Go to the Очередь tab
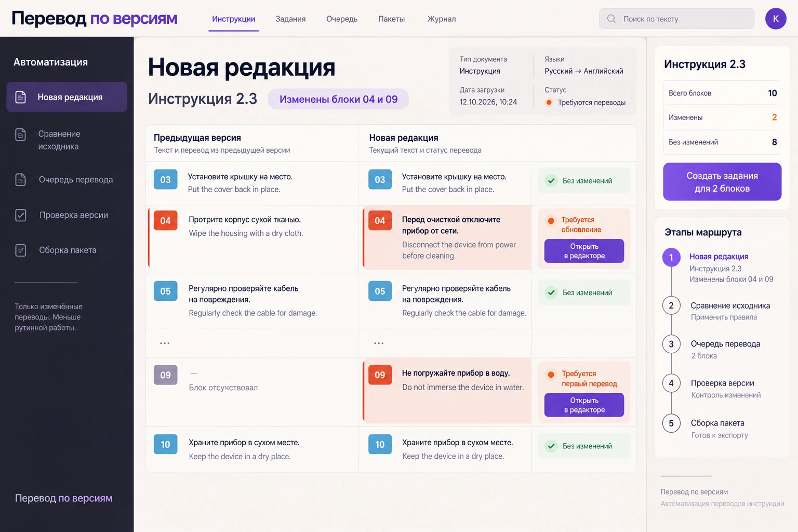This screenshot has width=798, height=532. coord(342,19)
